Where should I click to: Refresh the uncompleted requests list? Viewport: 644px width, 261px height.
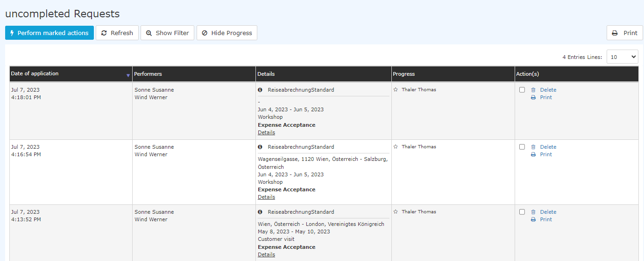(x=117, y=33)
